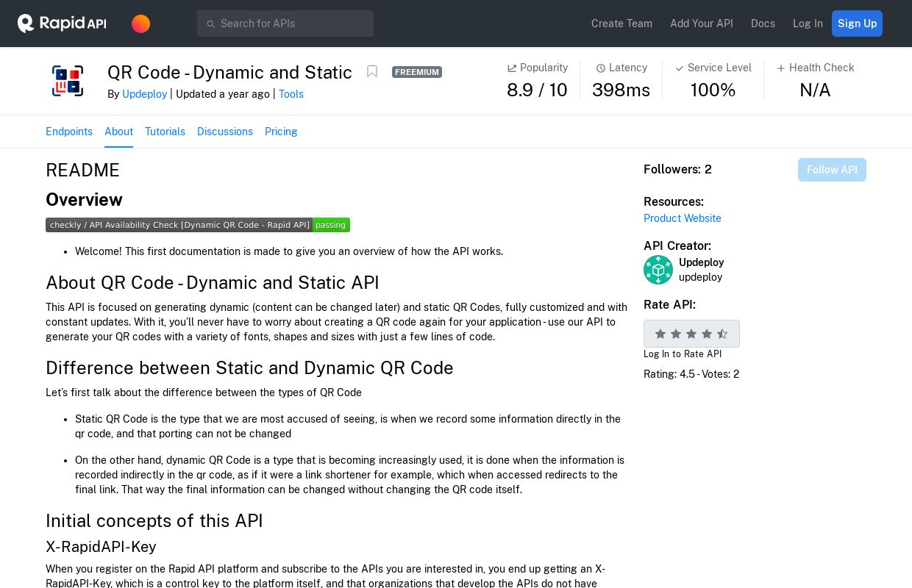Open the Tools category link
Viewport: 912px width, 588px height.
[x=291, y=94]
